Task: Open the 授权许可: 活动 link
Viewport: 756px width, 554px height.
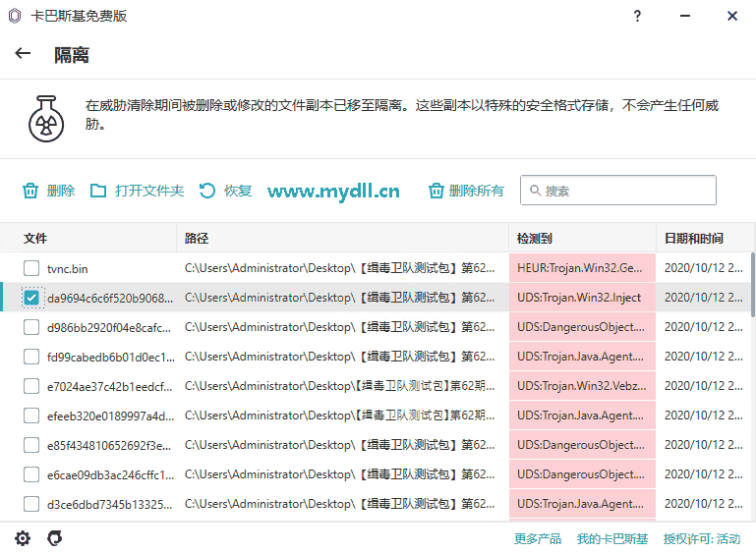Action: (x=702, y=538)
